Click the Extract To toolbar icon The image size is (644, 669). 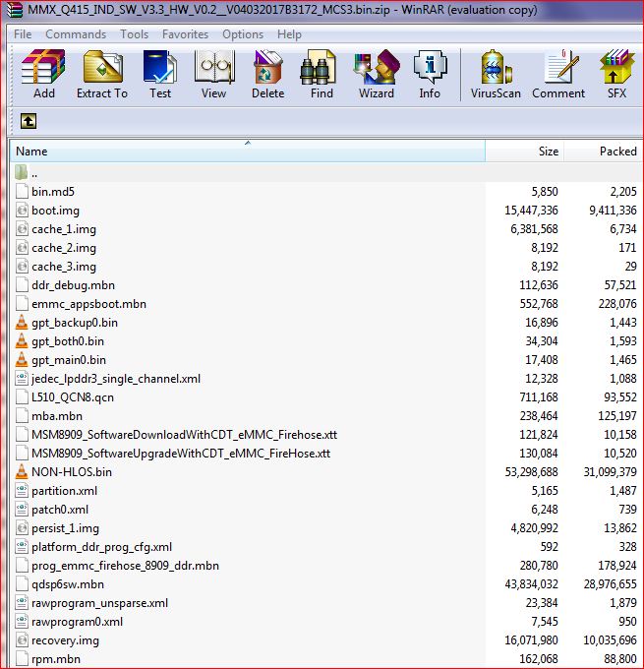point(102,74)
